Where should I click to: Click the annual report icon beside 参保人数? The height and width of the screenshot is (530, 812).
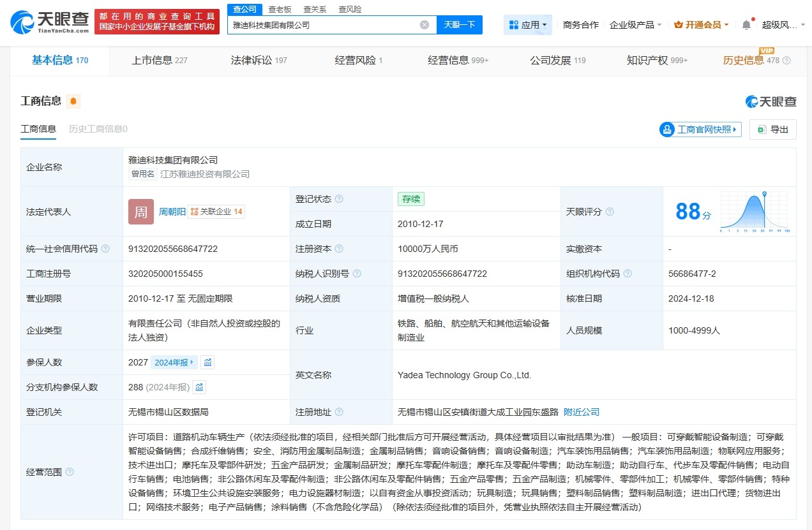(208, 362)
